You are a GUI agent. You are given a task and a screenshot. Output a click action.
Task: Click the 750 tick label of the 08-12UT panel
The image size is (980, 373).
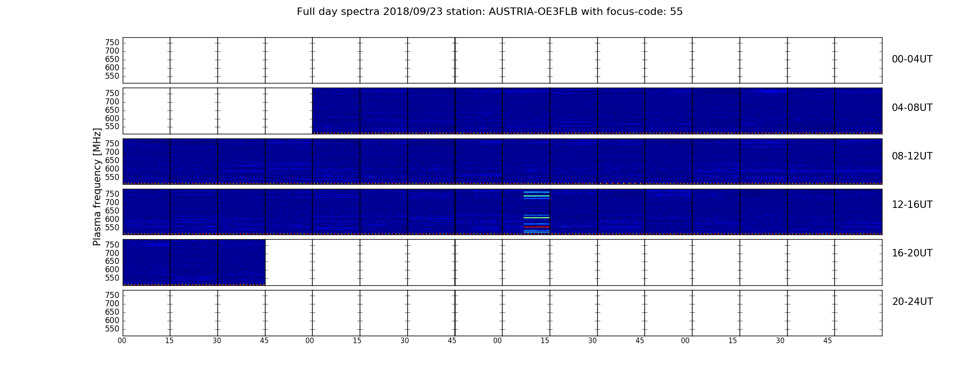pyautogui.click(x=112, y=144)
